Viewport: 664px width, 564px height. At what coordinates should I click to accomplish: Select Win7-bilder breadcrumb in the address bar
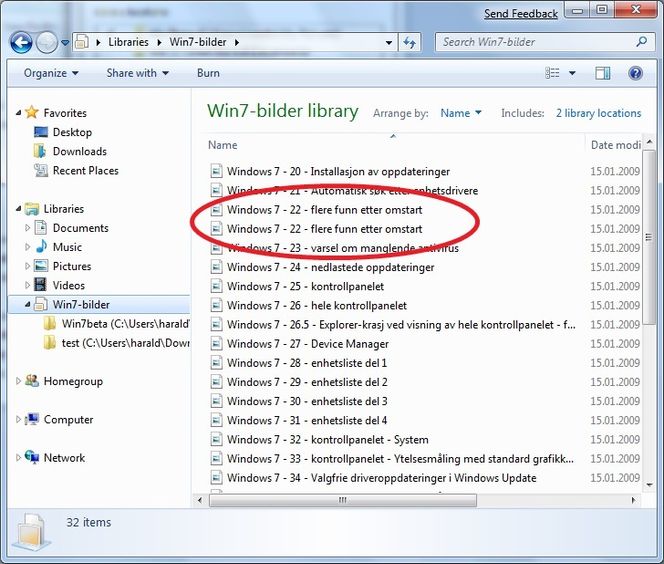click(x=198, y=42)
